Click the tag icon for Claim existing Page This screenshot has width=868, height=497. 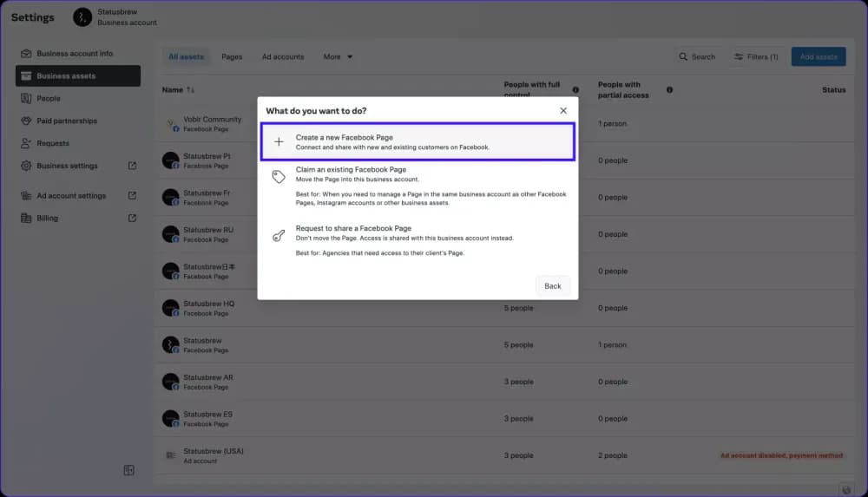[279, 176]
